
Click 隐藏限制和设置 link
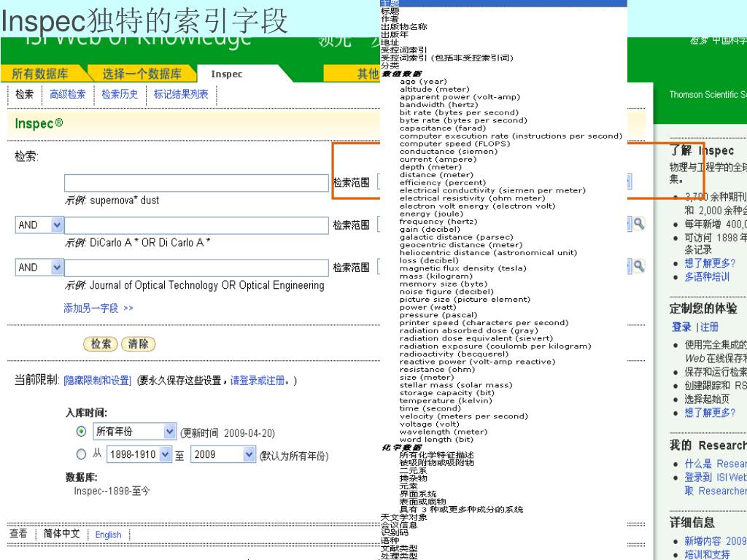pos(97,381)
